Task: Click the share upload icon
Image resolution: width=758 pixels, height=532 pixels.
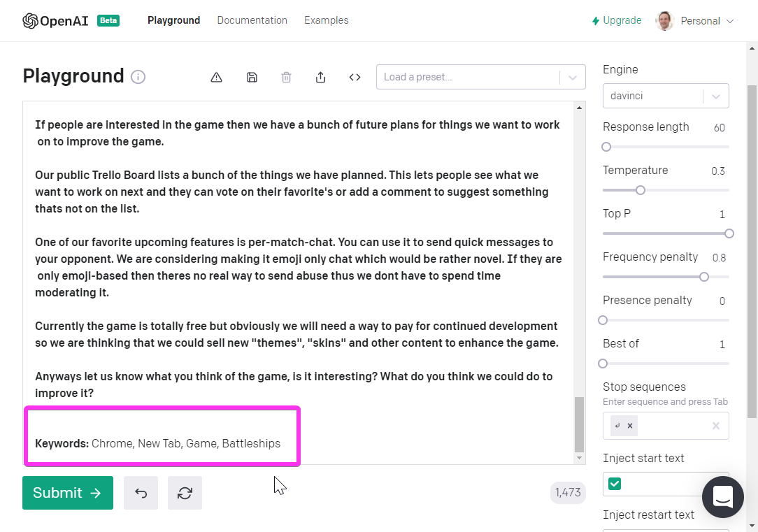Action: (x=320, y=78)
